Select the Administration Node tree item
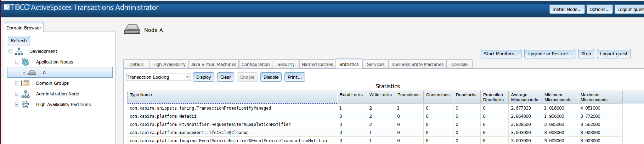The height and width of the screenshot is (144, 644). click(x=57, y=94)
